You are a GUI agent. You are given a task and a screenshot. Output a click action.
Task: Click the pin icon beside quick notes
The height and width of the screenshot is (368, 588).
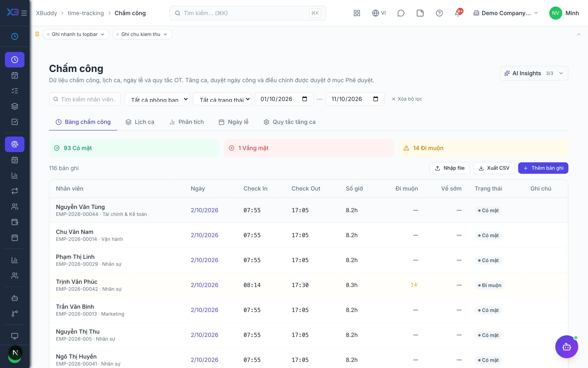click(37, 34)
